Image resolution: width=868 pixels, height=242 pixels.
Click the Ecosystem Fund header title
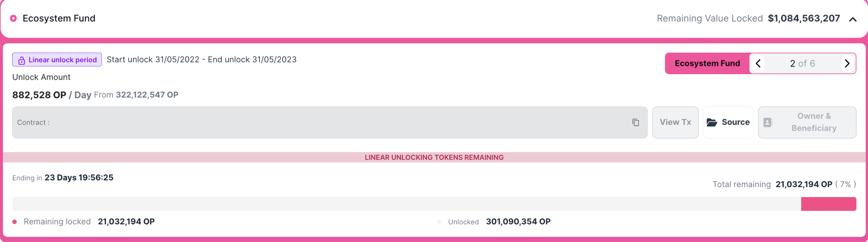(59, 18)
